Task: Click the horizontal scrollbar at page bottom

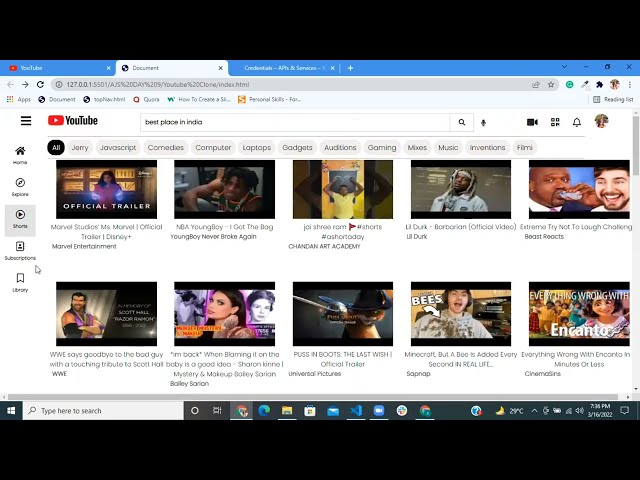Action: pyautogui.click(x=312, y=397)
